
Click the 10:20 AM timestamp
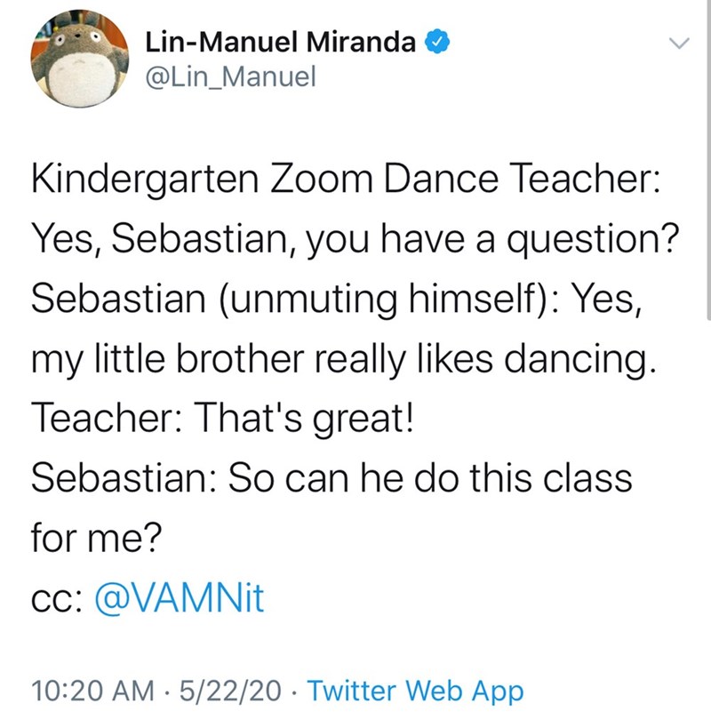tap(84, 689)
